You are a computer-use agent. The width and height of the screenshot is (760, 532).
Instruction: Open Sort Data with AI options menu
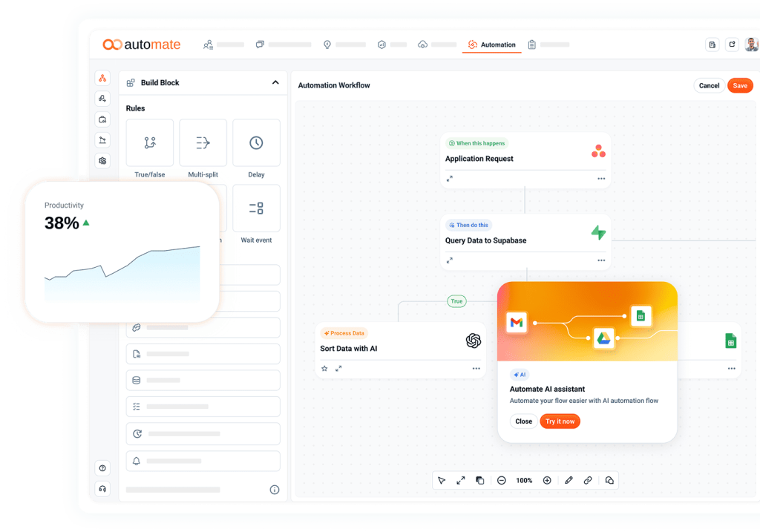coord(476,369)
